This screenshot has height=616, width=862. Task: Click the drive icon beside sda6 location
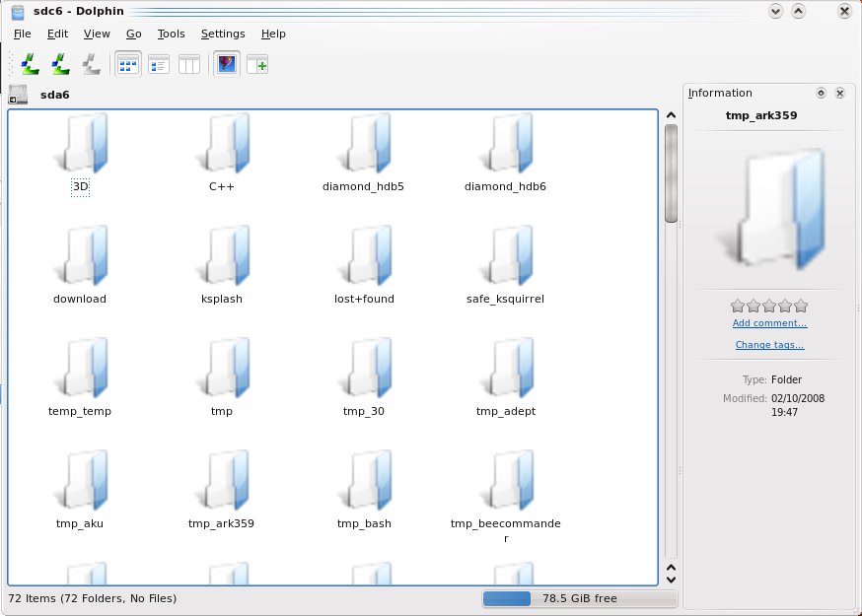click(18, 96)
